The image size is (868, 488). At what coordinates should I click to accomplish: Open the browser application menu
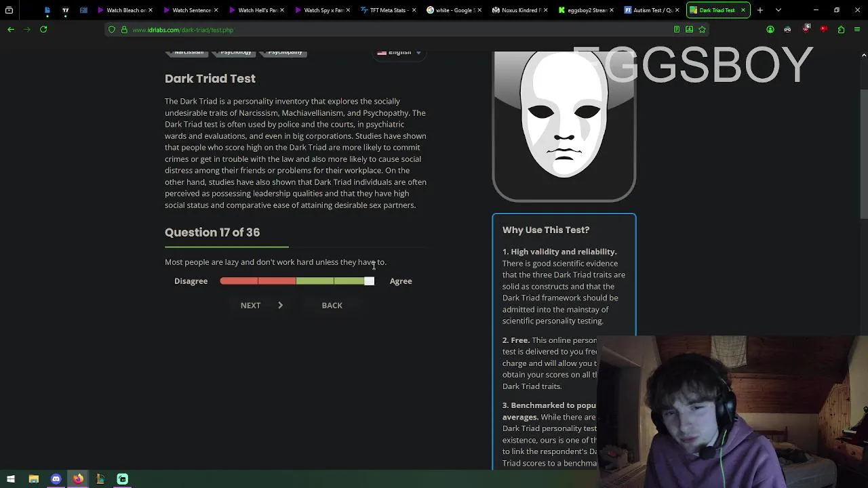(858, 30)
